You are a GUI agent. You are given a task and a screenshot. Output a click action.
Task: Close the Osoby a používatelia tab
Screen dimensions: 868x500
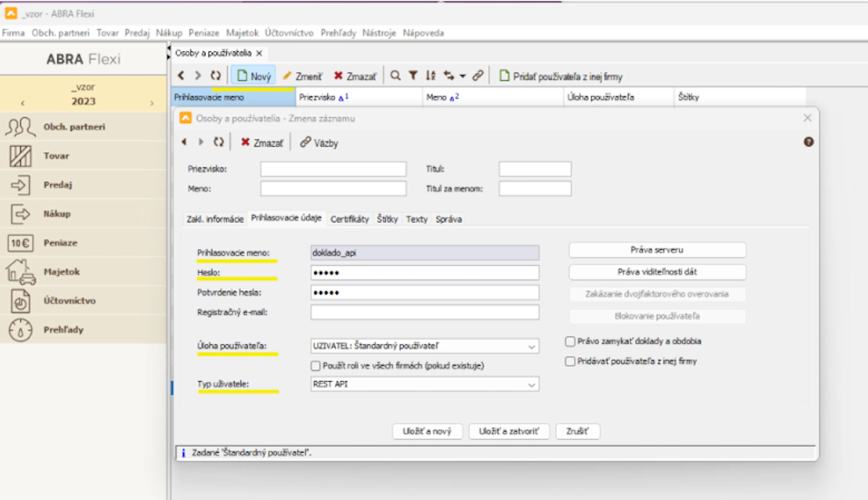coord(259,53)
